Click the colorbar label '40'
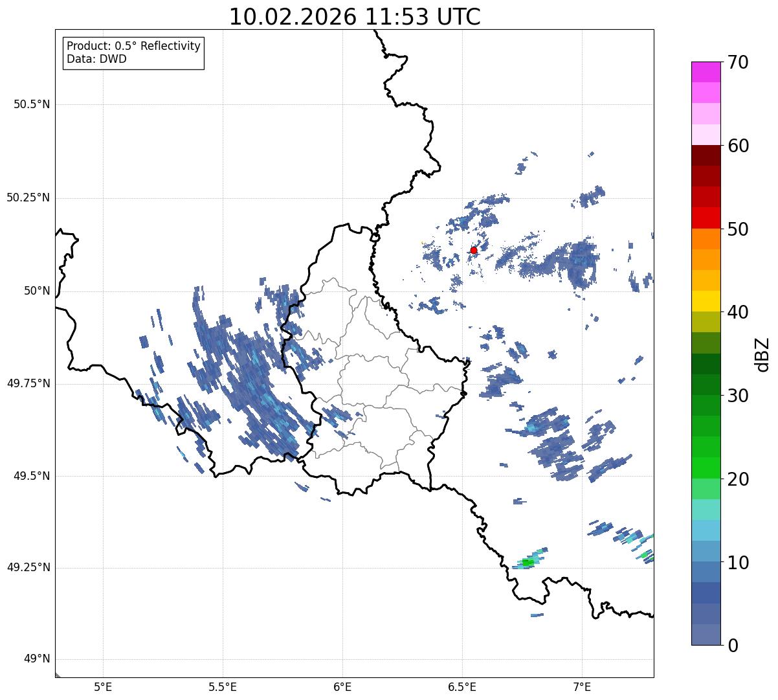Screen dimensions: 778x700 pyautogui.click(x=738, y=312)
